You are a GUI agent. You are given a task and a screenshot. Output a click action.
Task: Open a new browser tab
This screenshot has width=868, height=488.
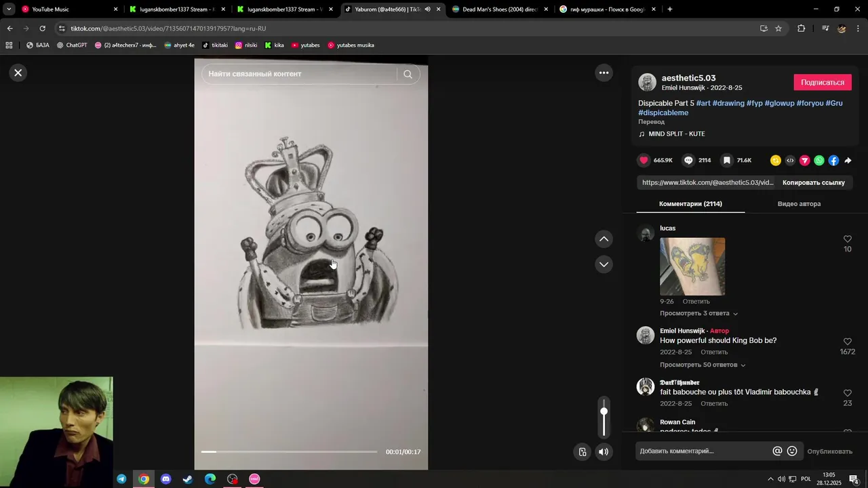point(670,9)
